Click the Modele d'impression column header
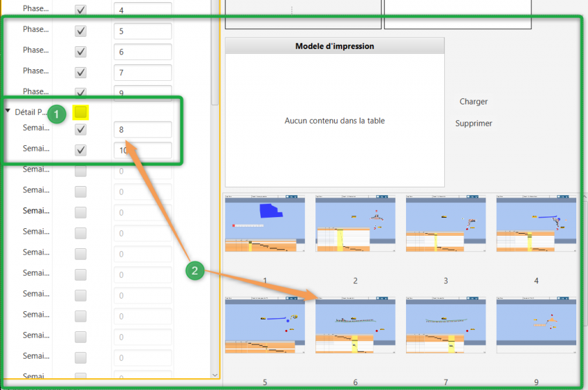The height and width of the screenshot is (390, 588). pos(335,46)
